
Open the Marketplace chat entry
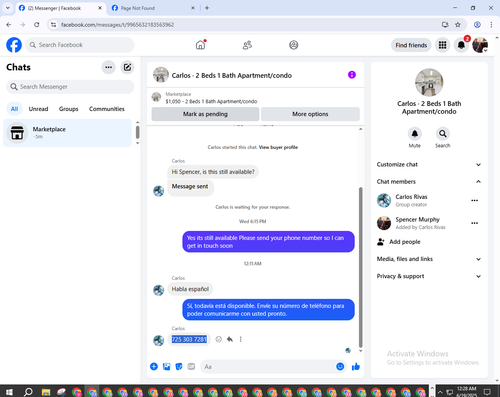(x=67, y=133)
